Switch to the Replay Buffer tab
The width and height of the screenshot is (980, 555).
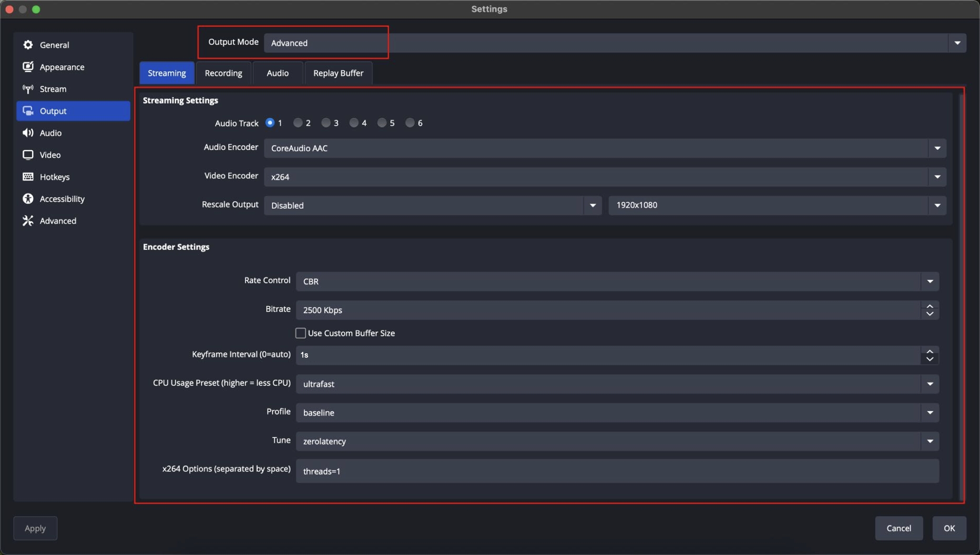(338, 73)
